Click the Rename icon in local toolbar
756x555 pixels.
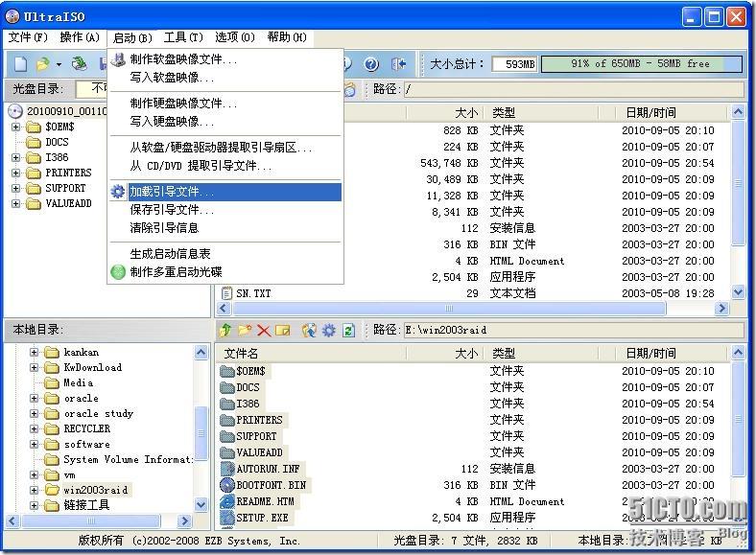(283, 331)
